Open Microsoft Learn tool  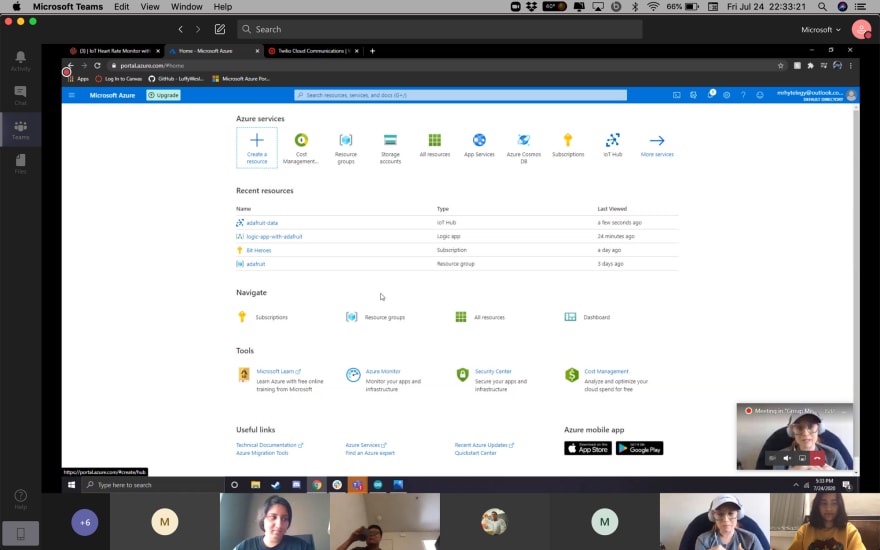point(278,372)
